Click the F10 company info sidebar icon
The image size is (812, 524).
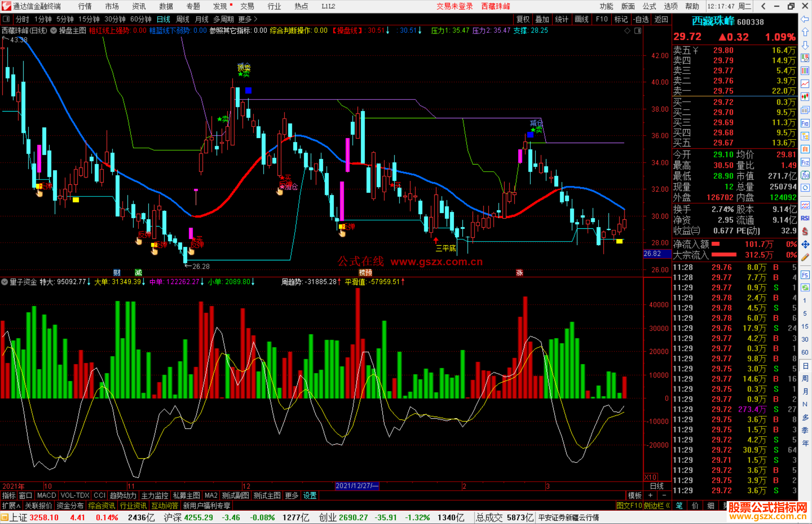pos(805,123)
